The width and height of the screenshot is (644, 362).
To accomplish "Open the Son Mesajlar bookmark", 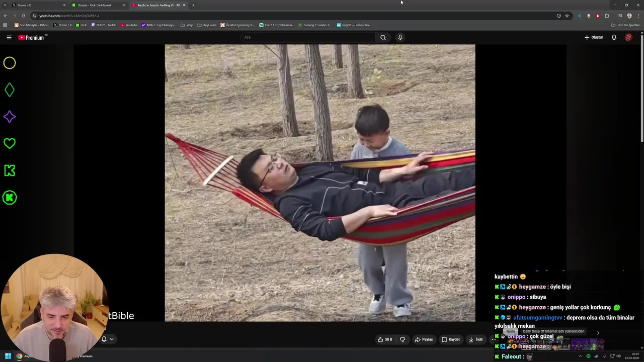I will click(32, 25).
